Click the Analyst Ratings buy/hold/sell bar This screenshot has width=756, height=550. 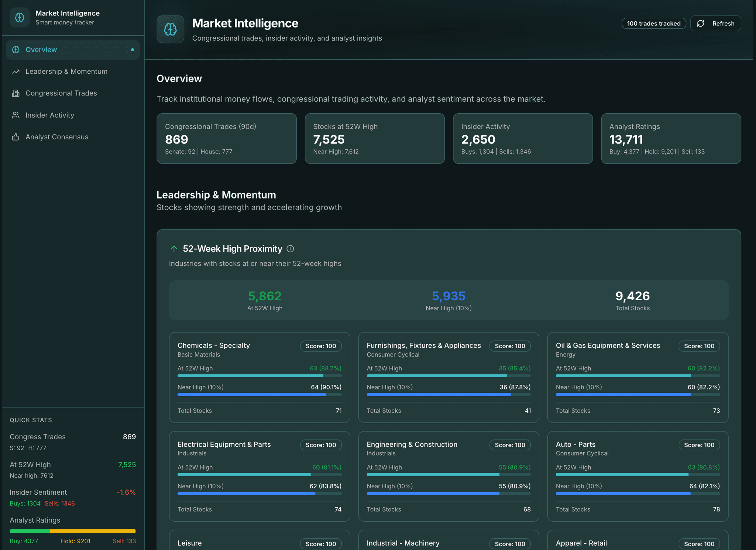click(73, 531)
